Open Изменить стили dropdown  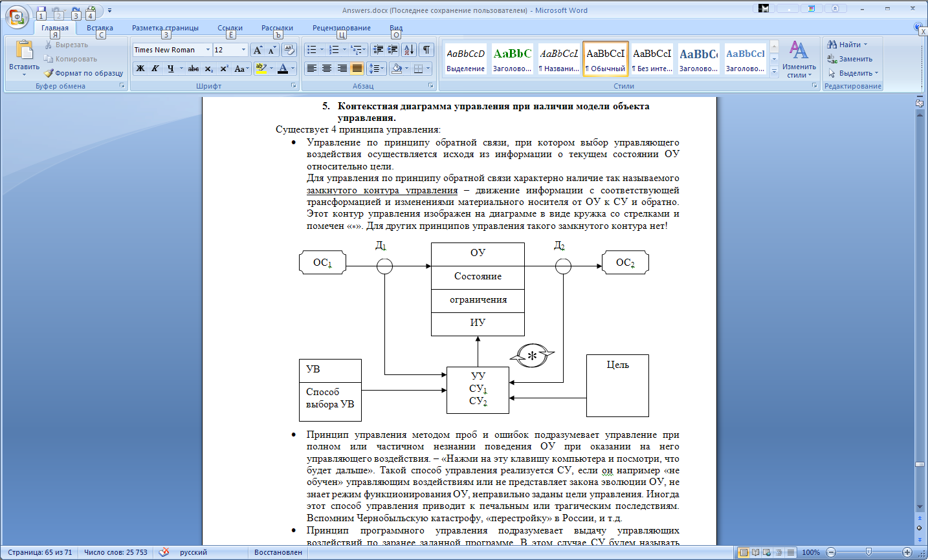799,59
